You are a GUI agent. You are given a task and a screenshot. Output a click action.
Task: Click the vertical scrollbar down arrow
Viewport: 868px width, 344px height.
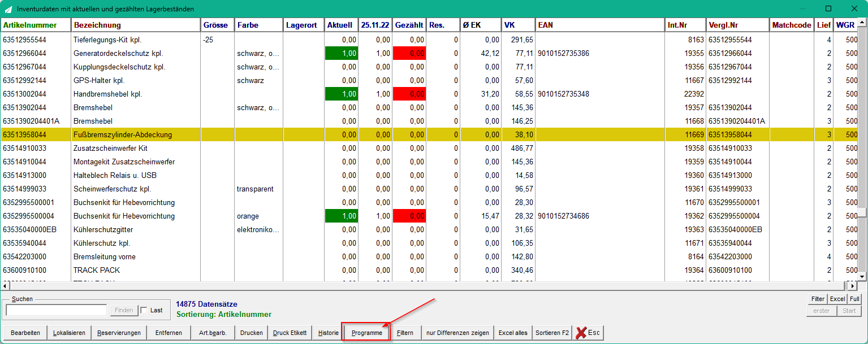click(x=862, y=276)
